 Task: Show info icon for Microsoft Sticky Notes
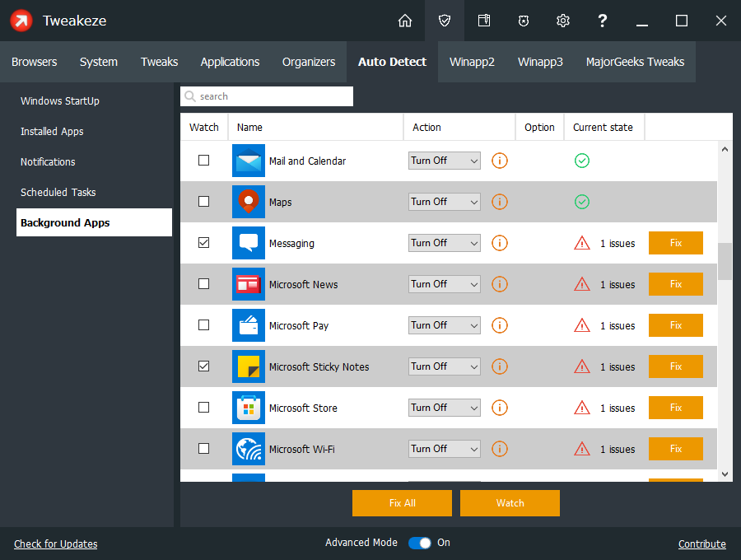500,366
